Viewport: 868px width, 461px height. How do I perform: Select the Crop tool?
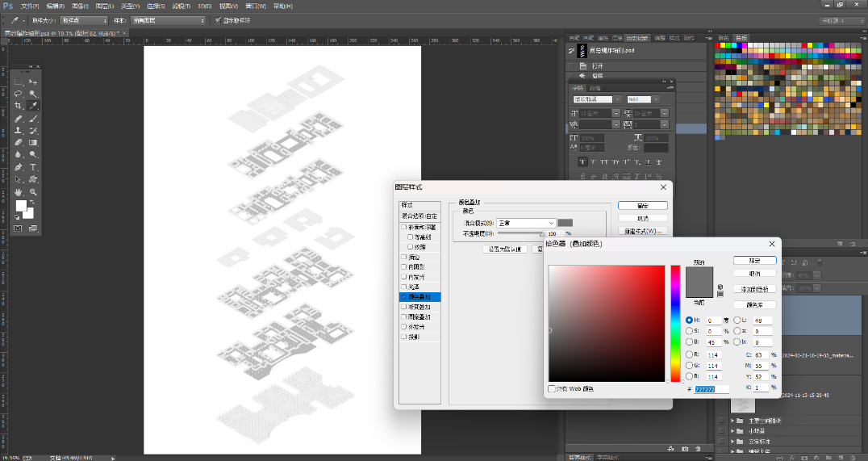pyautogui.click(x=19, y=106)
